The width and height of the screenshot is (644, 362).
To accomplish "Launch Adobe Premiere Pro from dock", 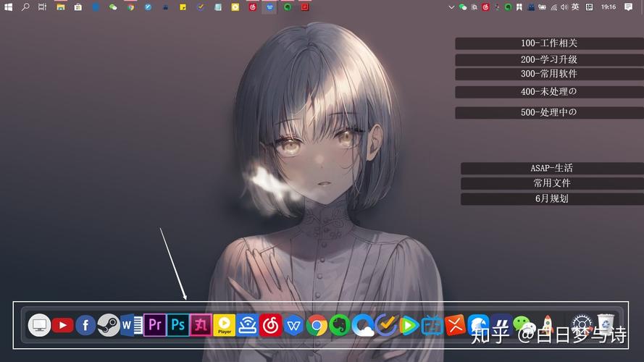I will (x=155, y=325).
